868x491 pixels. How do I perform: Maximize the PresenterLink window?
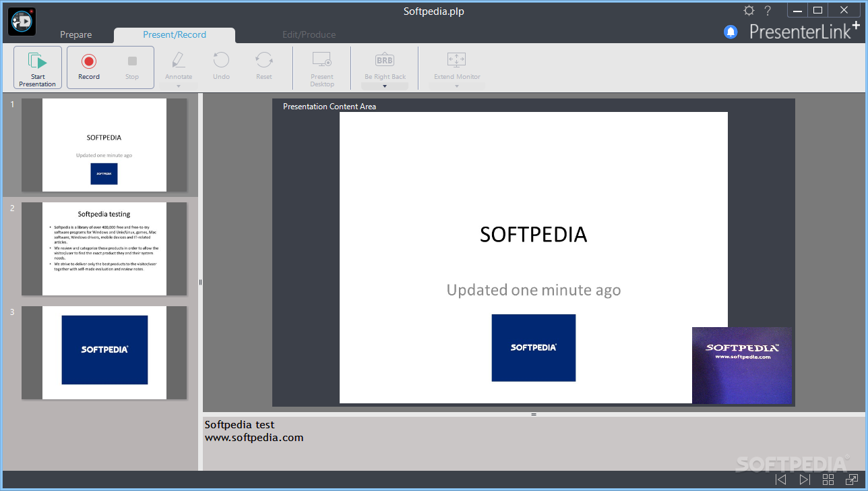point(817,10)
